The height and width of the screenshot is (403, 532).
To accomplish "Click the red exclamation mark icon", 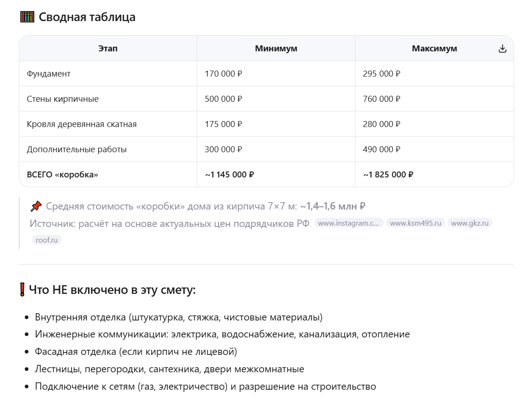I will (x=22, y=290).
